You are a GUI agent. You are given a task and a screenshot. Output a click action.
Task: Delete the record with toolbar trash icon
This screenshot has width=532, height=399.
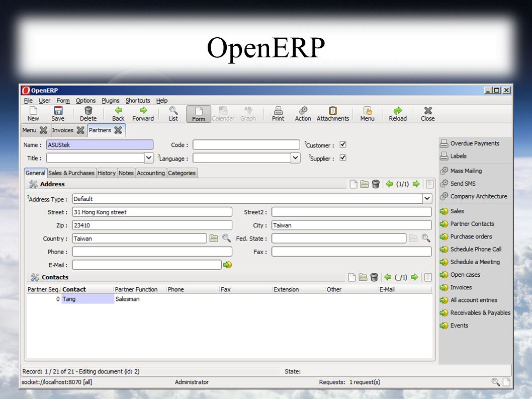88,114
